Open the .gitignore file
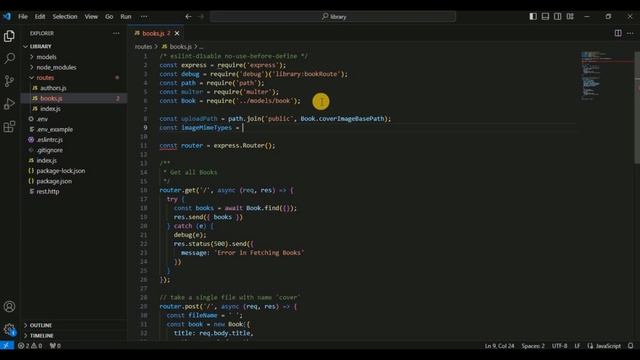This screenshot has height=360, width=640. [49, 150]
